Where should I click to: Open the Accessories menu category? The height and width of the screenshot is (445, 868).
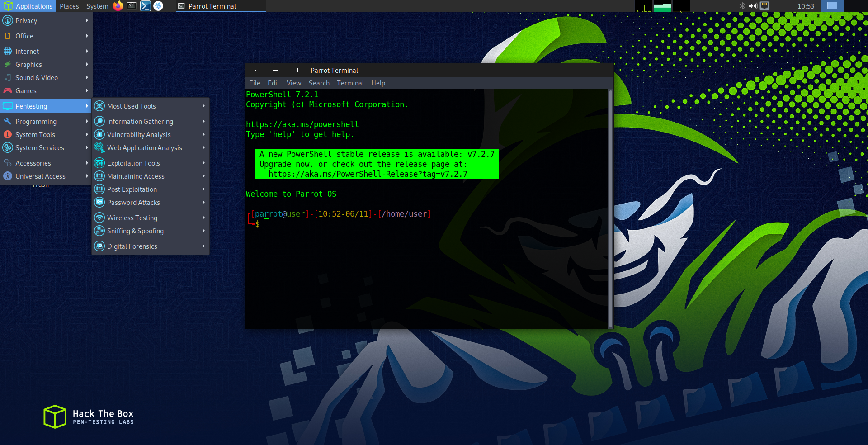click(x=46, y=163)
